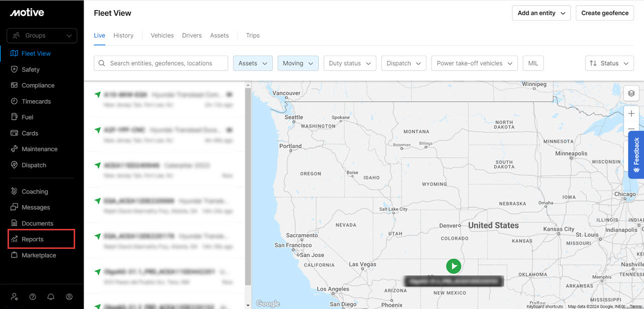The image size is (644, 309).
Task: Click the Safety shield icon
Action: (14, 70)
